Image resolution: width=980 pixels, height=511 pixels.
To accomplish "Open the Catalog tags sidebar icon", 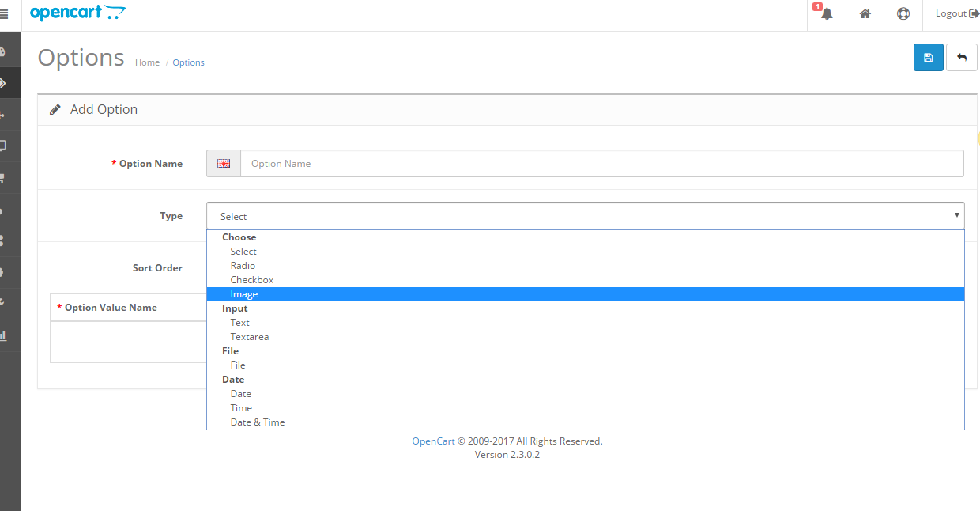I will tap(3, 82).
